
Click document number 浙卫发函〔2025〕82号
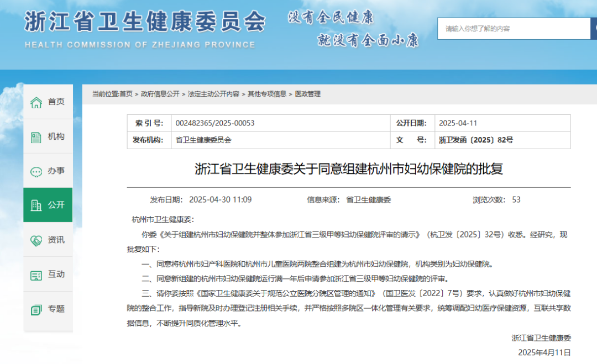(x=476, y=140)
